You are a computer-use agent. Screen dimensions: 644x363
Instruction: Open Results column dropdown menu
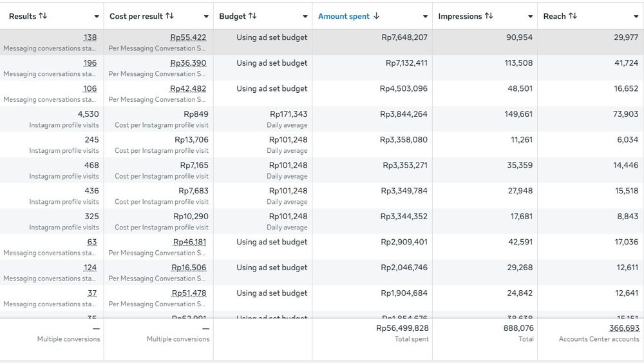coord(97,17)
